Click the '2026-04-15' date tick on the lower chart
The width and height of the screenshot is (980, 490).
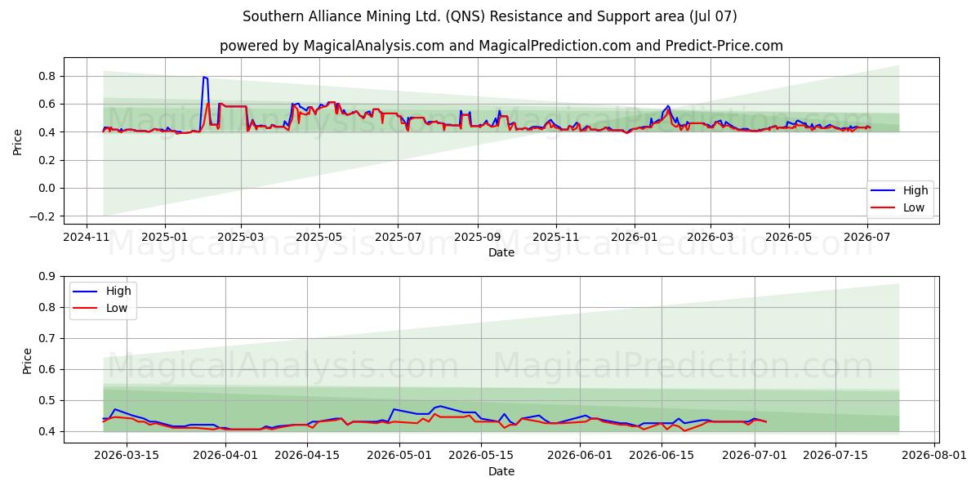pos(308,457)
